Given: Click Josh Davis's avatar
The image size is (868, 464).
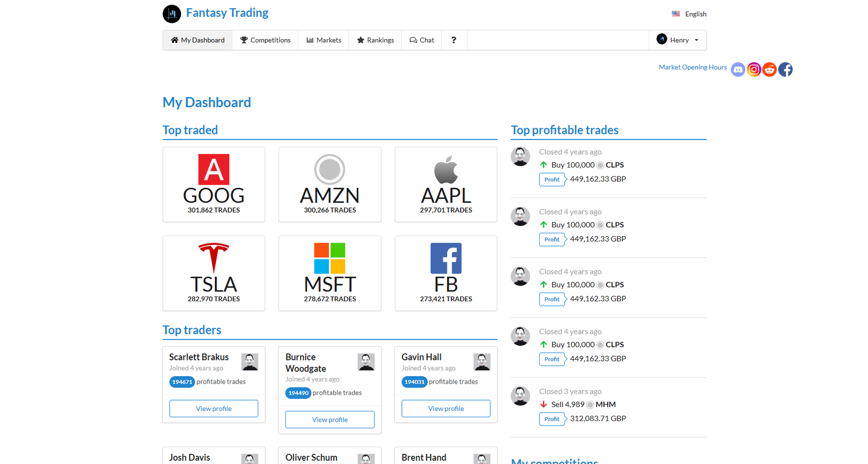Looking at the screenshot, I should (x=250, y=459).
